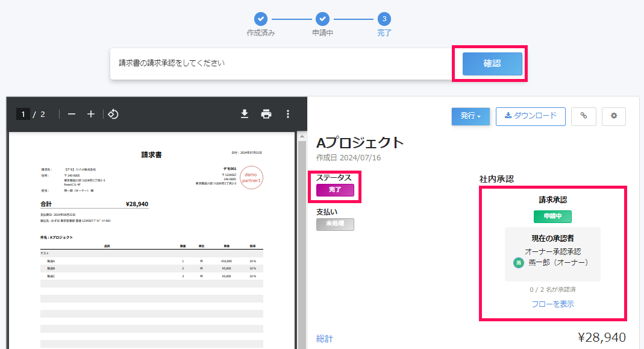Click the link icon button
Viewport: 644px width, 349px height.
tap(583, 116)
